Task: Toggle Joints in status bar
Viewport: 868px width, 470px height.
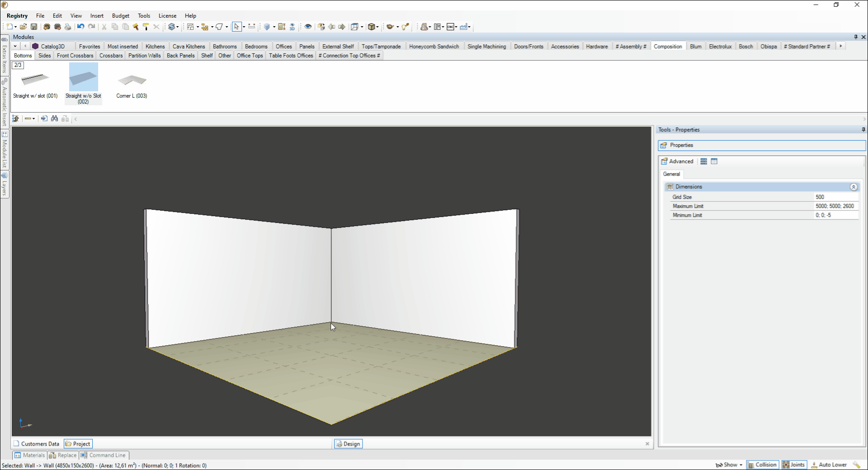Action: pyautogui.click(x=794, y=465)
